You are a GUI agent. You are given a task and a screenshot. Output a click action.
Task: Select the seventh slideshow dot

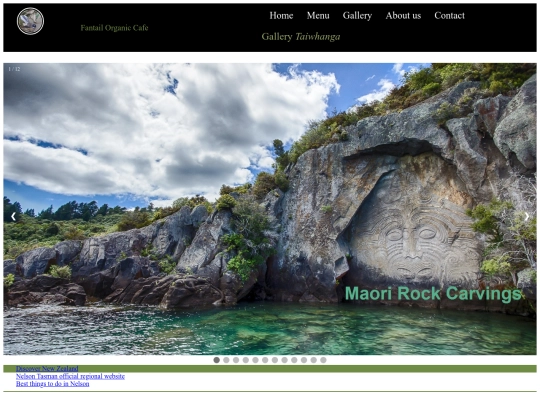click(x=275, y=360)
